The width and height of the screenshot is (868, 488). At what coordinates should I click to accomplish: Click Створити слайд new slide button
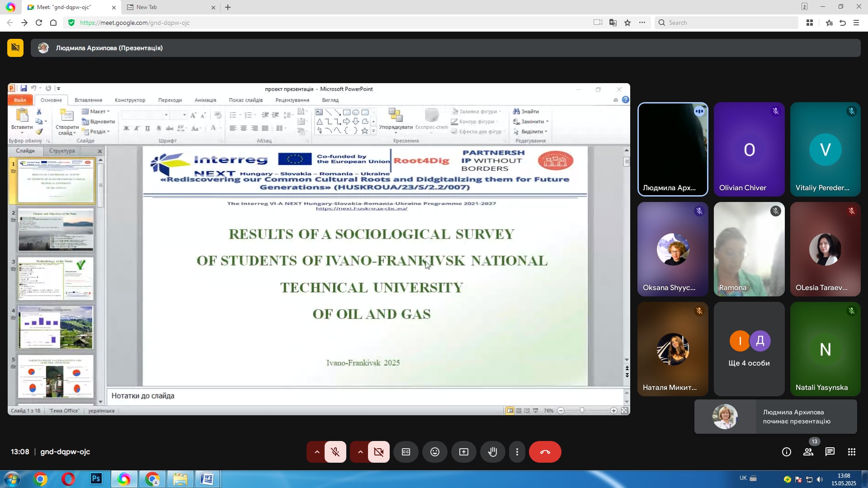click(x=67, y=122)
